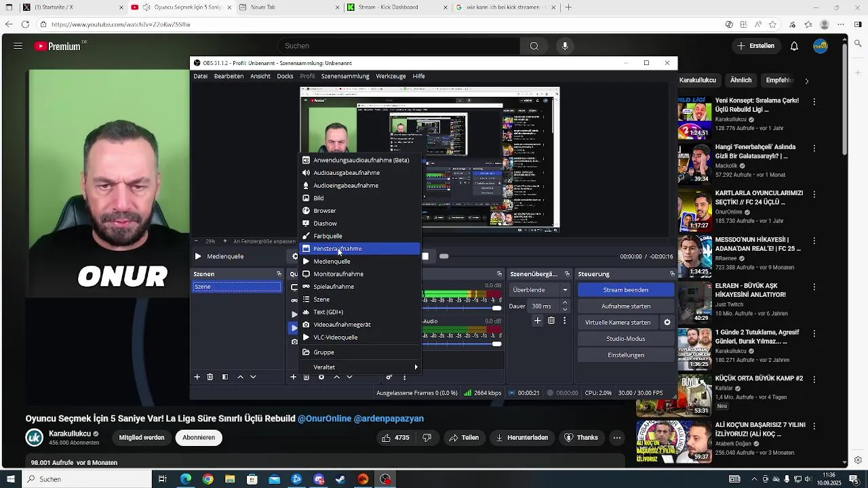Expand the Veraltet submenu
Image resolution: width=868 pixels, height=488 pixels.
pos(360,367)
